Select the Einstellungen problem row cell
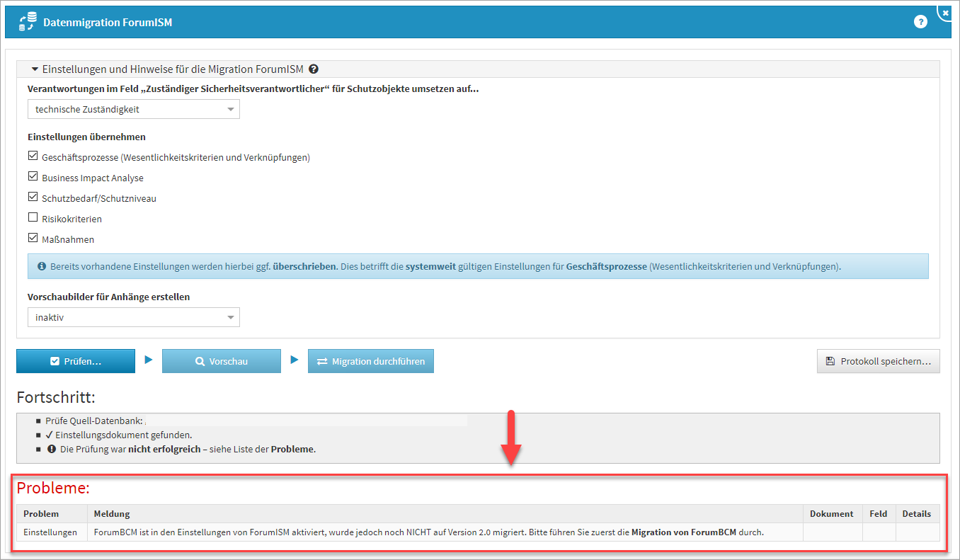This screenshot has height=560, width=960. (x=52, y=532)
